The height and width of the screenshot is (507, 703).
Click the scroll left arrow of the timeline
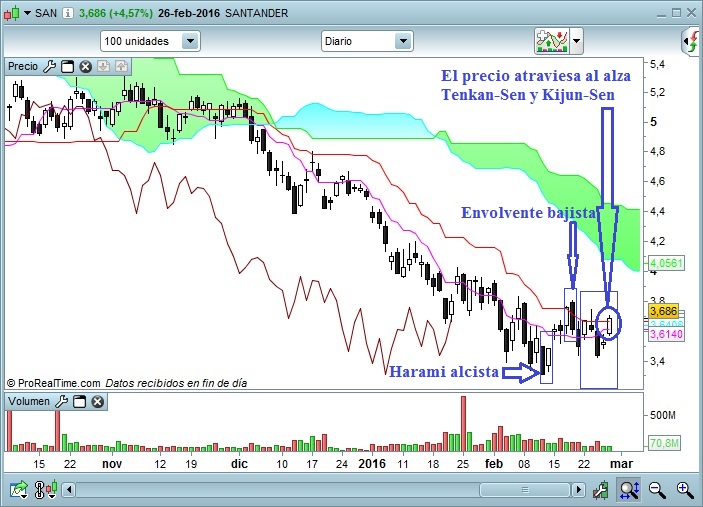click(x=69, y=490)
